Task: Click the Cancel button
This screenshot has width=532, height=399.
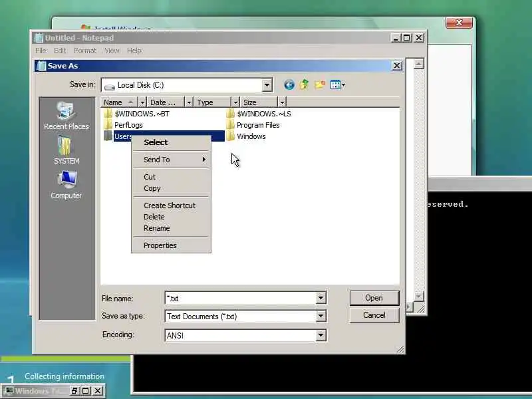Action: point(374,315)
